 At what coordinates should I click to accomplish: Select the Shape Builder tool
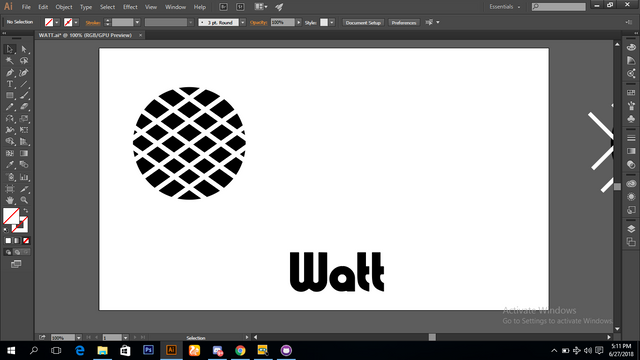pyautogui.click(x=10, y=142)
